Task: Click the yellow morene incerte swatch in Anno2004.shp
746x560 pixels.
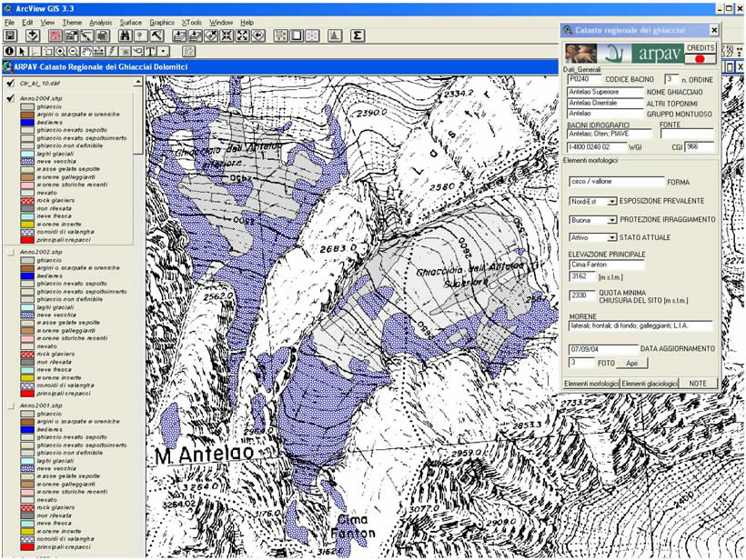Action: [x=27, y=225]
